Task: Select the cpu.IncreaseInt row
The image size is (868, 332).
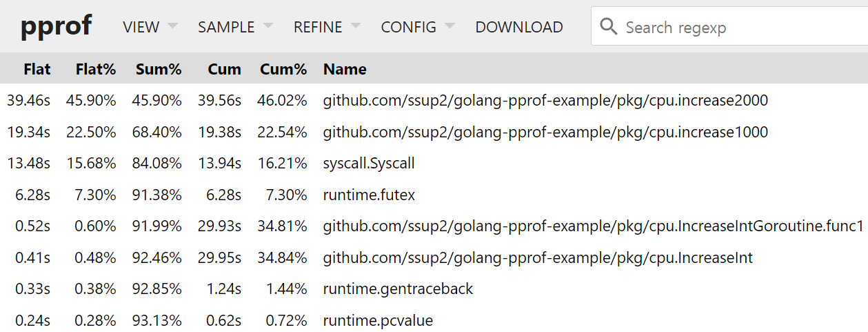Action: (434, 258)
